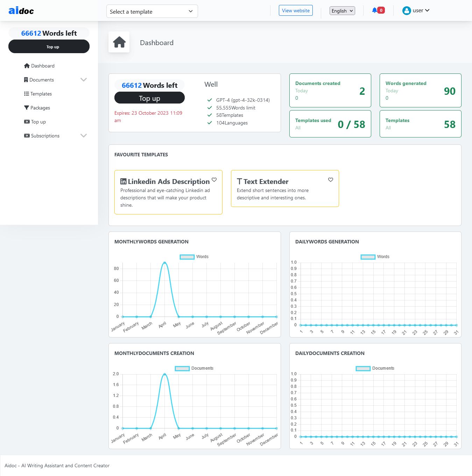
Task: Click the Templates 58 stat card
Action: click(x=420, y=124)
